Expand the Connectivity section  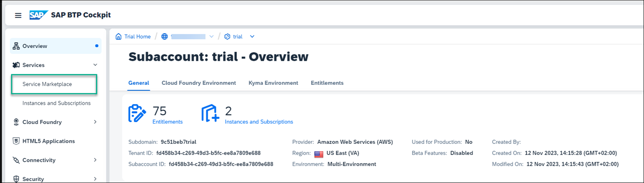tap(95, 160)
